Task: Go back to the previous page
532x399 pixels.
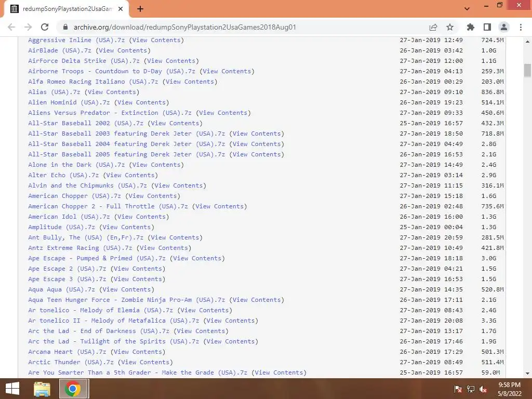Action: tap(11, 27)
